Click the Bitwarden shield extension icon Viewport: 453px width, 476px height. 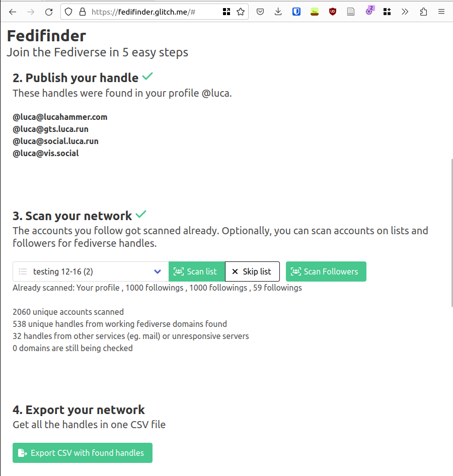click(x=296, y=12)
